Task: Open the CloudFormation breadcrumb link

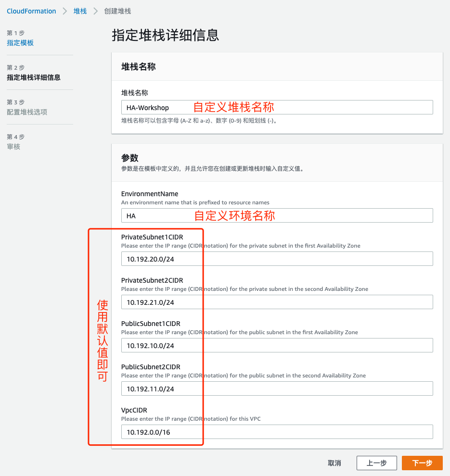Action: pos(31,11)
